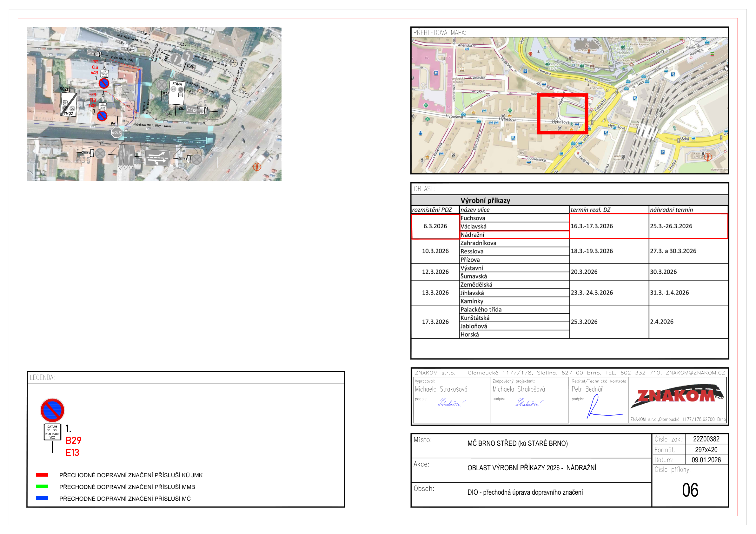Click the red crosshair marker on aerial plan
Image resolution: width=756 pixels, height=534 pixels.
257,166
